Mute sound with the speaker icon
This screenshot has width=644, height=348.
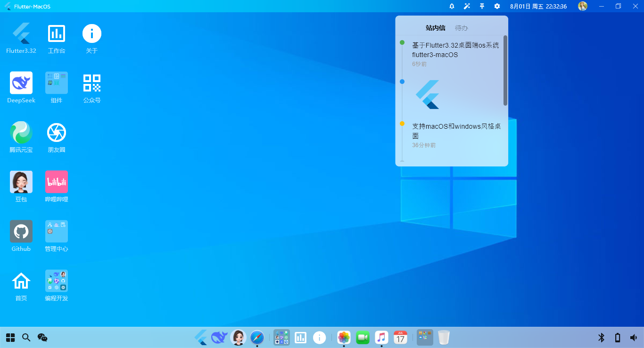point(634,338)
